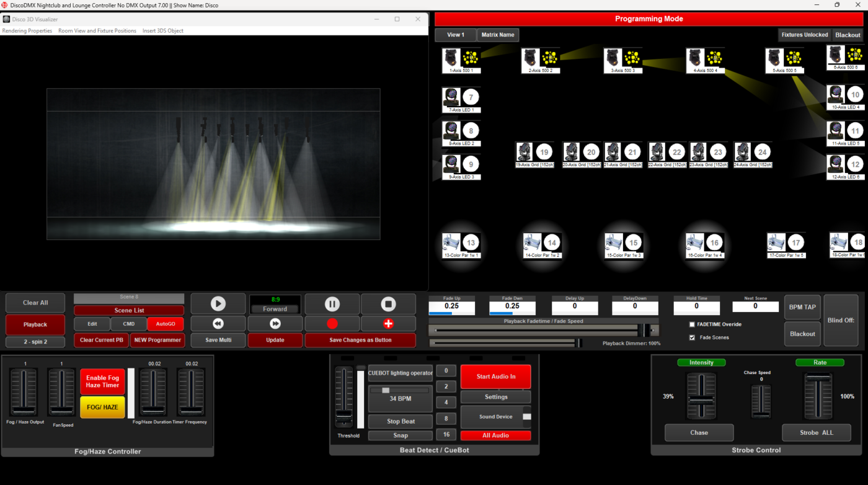Click the red record transport icon
Screen dimensions: 868x485
click(x=332, y=323)
